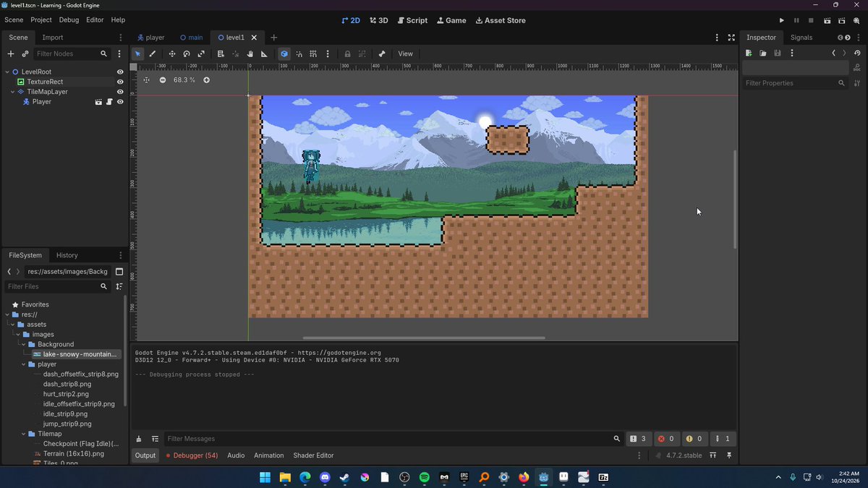868x488 pixels.
Task: Toggle Grid Snap in viewport toolbar
Action: coord(313,53)
